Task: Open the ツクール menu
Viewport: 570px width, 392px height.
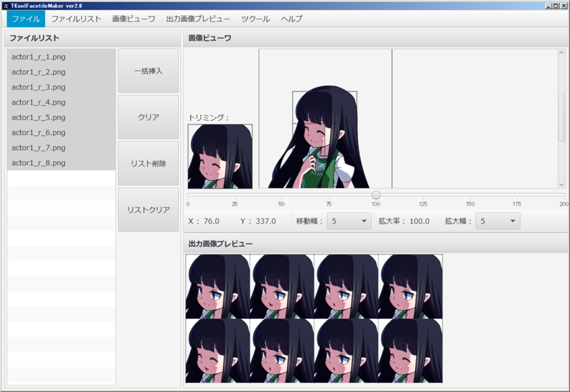Action: [x=256, y=18]
